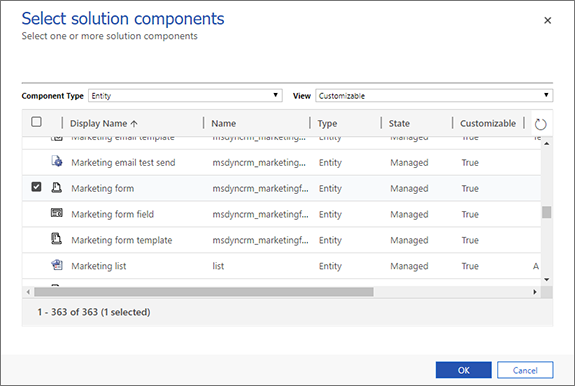Select the 'Marketing list' row text

click(x=99, y=266)
